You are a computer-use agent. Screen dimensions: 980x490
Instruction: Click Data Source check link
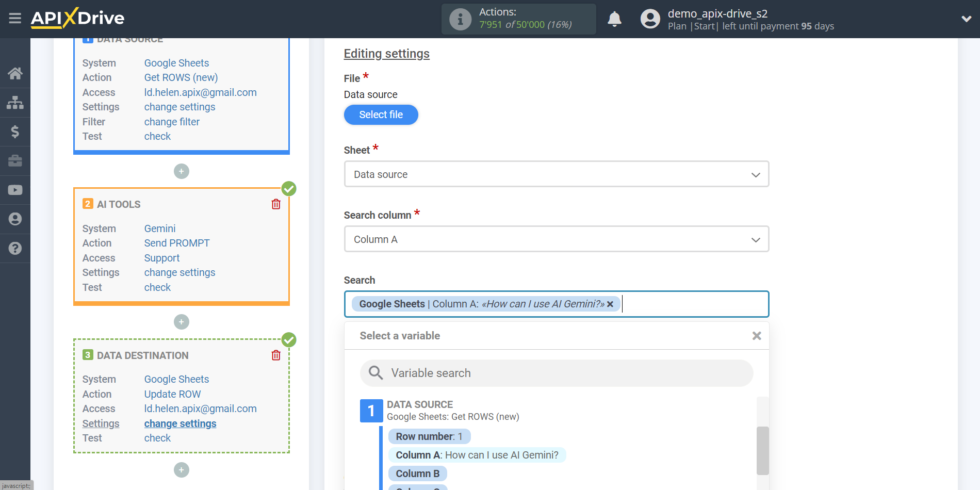click(157, 136)
